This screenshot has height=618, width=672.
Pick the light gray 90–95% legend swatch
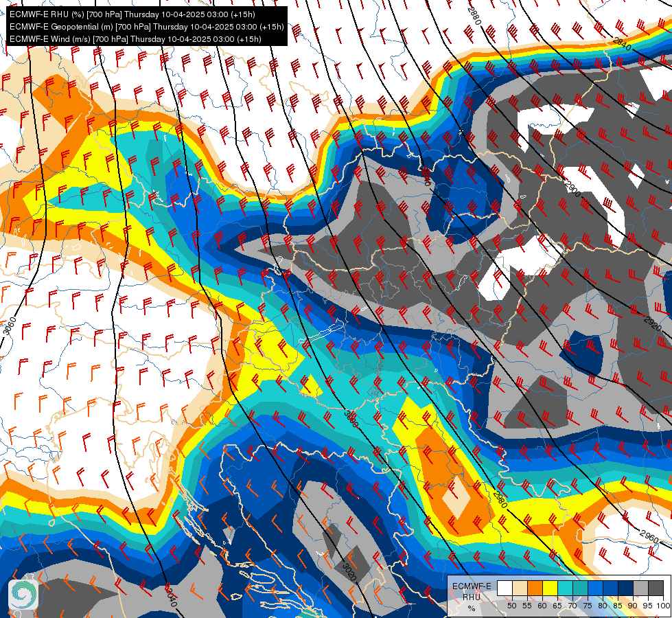[640, 588]
